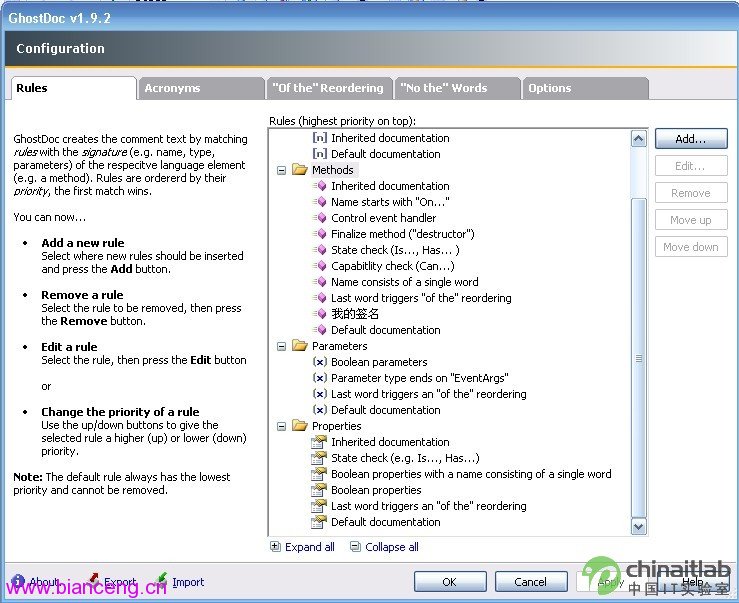Viewport: 739px width, 603px height.
Task: Click the Export arrow icon
Action: (x=93, y=580)
